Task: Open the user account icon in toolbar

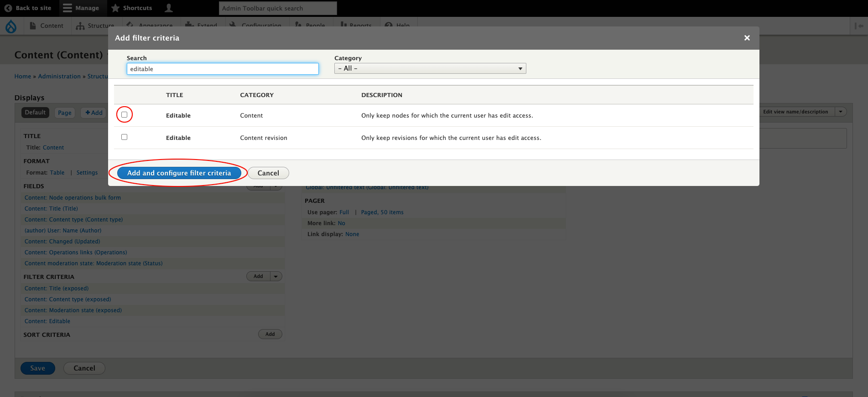Action: click(x=169, y=8)
